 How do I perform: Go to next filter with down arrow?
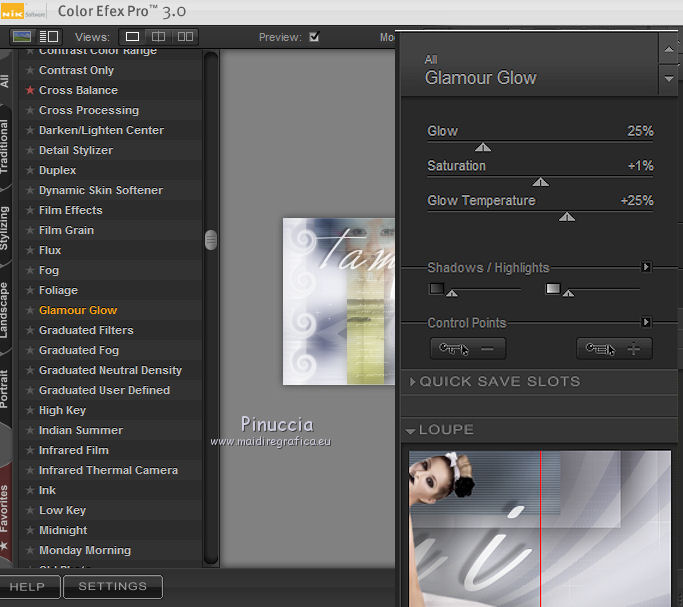[x=669, y=79]
